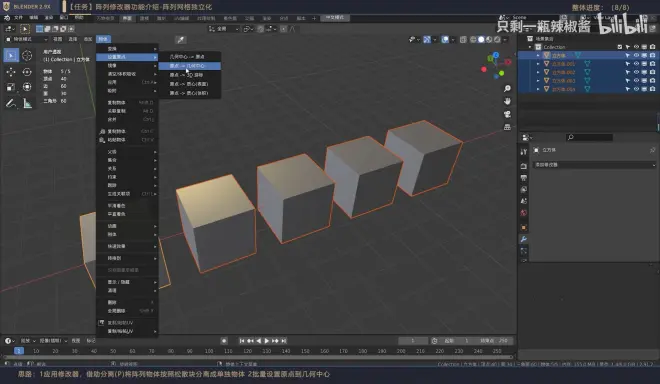660x384 pixels.
Task: Open the object mode dropdown
Action: (27, 39)
